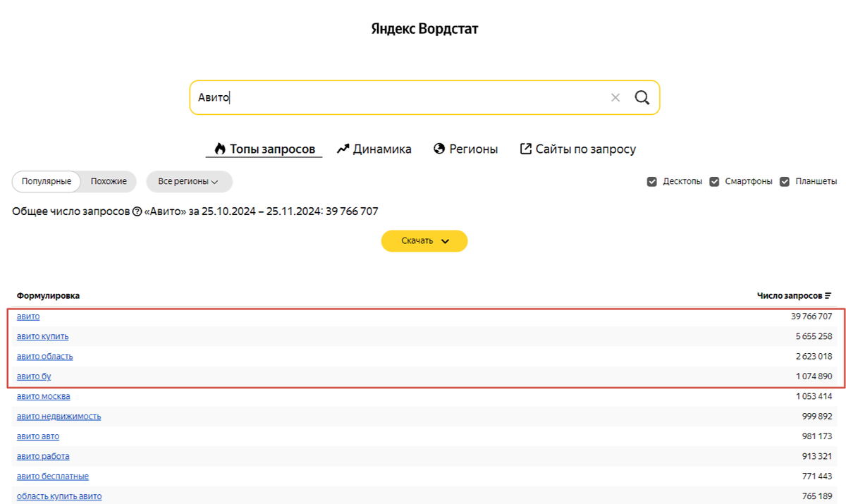Select the value 1 053 414

(814, 396)
